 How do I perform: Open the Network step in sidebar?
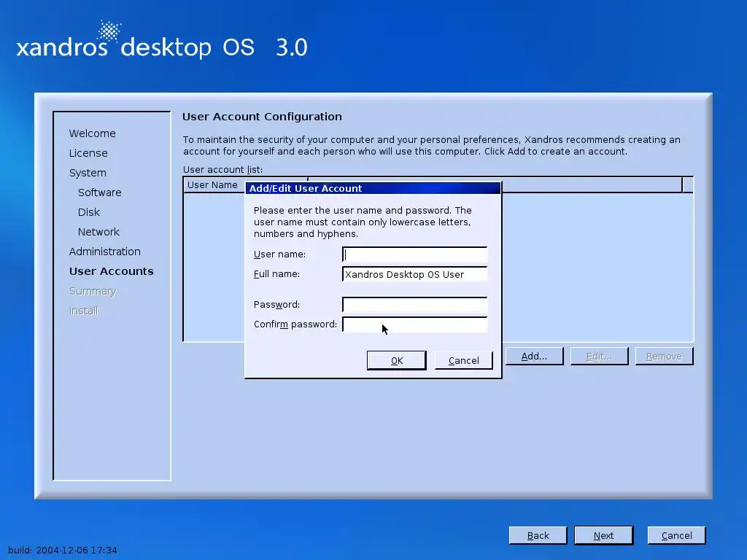click(x=98, y=232)
